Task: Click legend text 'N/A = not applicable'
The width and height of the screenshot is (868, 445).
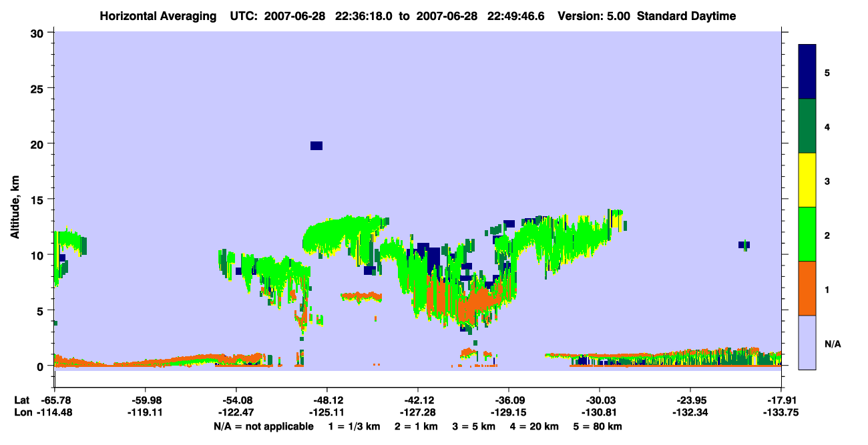Action: tap(264, 426)
